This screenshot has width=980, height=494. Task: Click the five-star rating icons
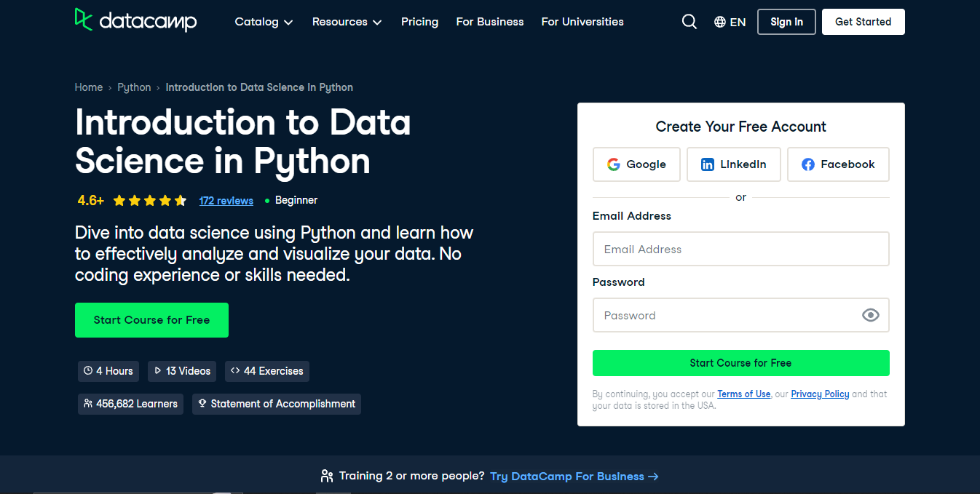(x=150, y=201)
